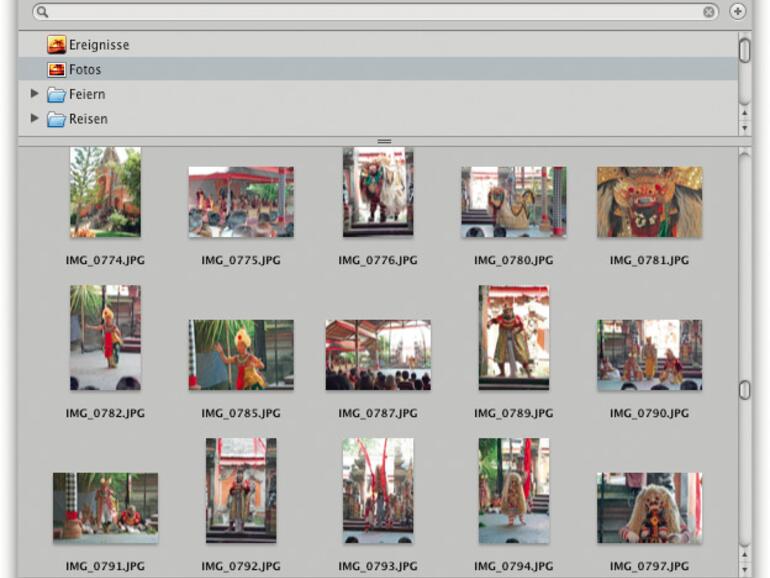Click the Feiern folder icon
Viewport: 770px width, 578px height.
tap(56, 94)
